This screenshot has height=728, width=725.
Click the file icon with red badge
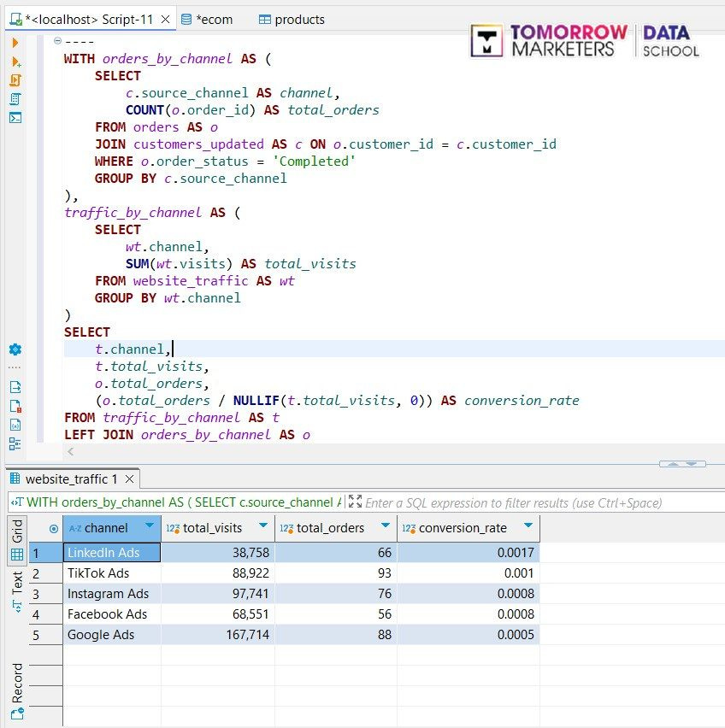click(15, 406)
